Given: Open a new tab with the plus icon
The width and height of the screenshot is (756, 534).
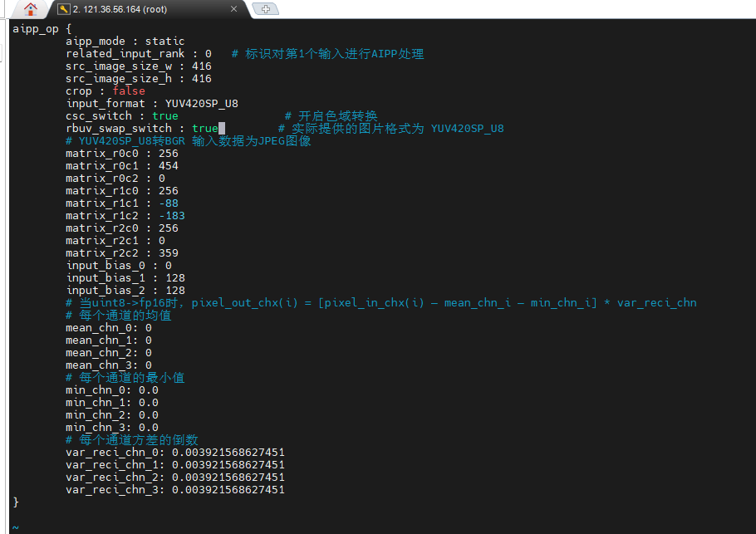Looking at the screenshot, I should pyautogui.click(x=266, y=9).
